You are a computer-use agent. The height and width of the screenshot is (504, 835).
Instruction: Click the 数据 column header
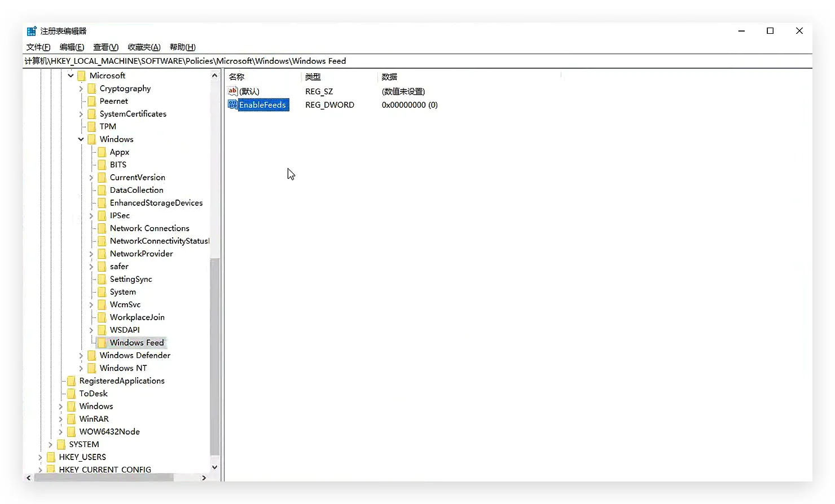pos(469,77)
